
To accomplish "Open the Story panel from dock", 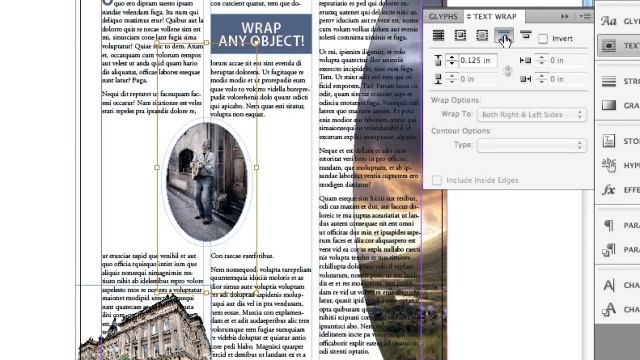I will (x=618, y=141).
